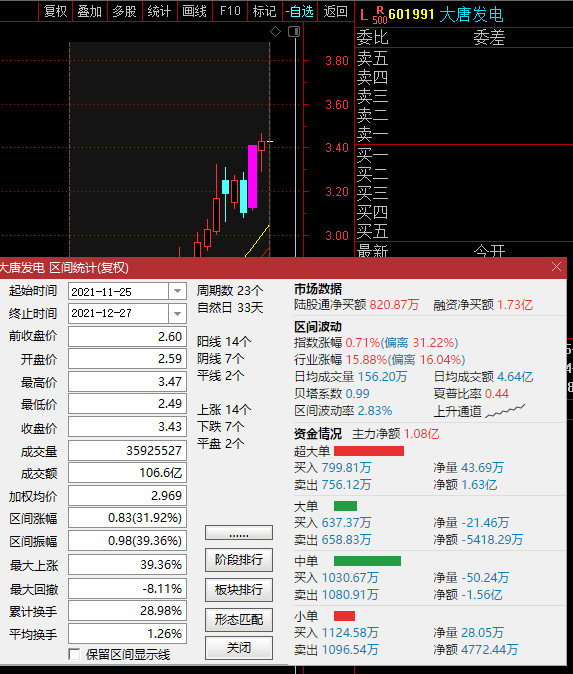Expand the 终止时间 date dropdown

pyautogui.click(x=177, y=314)
